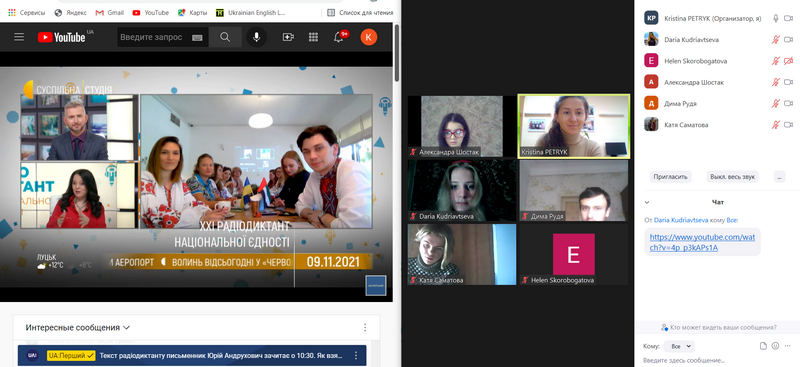
Task: Click the file attachment icon in chat
Action: point(763,346)
